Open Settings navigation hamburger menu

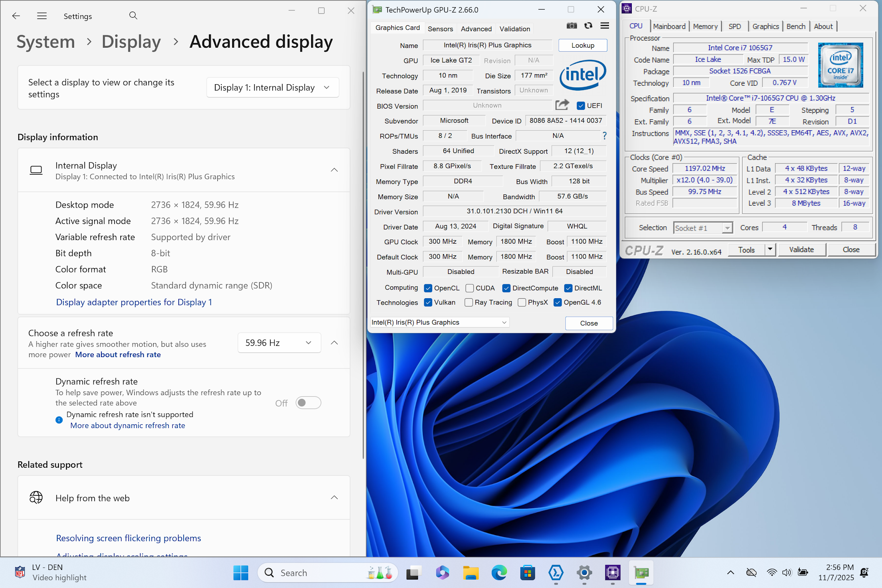(42, 16)
